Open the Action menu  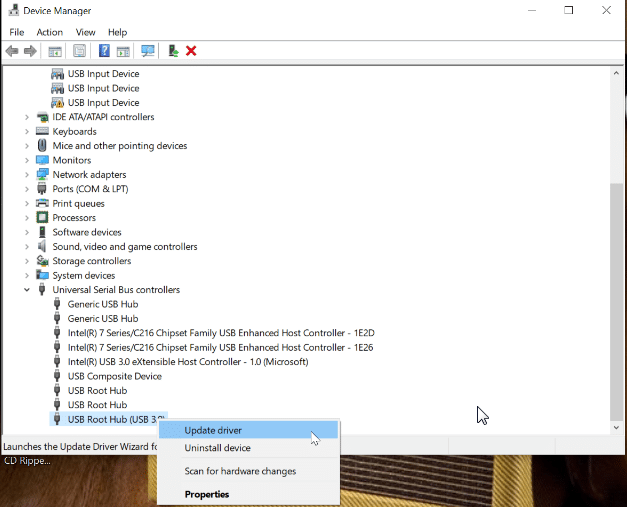[x=49, y=32]
